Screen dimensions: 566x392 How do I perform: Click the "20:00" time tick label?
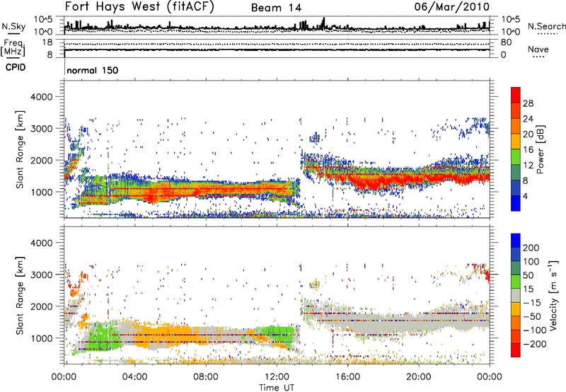pos(418,377)
